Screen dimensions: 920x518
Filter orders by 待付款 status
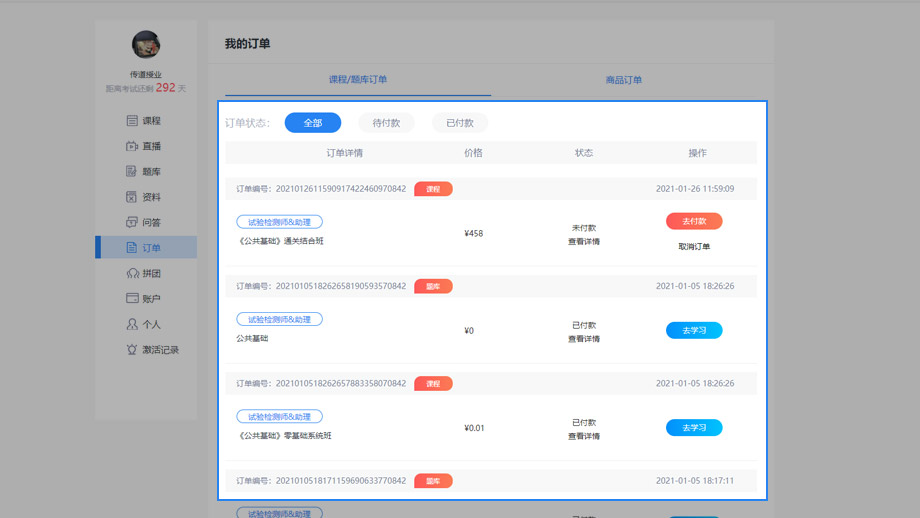point(386,123)
